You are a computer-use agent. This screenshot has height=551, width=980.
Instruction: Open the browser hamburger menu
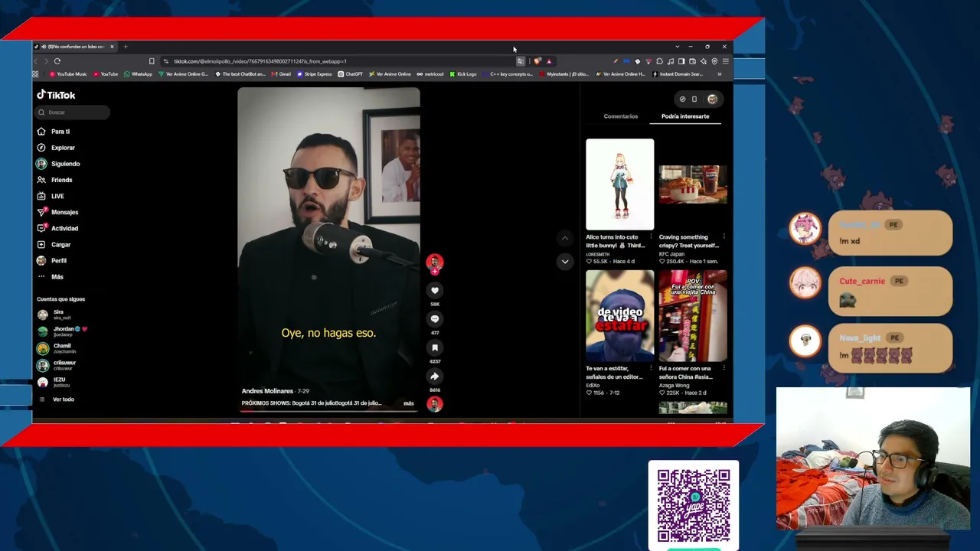[726, 61]
